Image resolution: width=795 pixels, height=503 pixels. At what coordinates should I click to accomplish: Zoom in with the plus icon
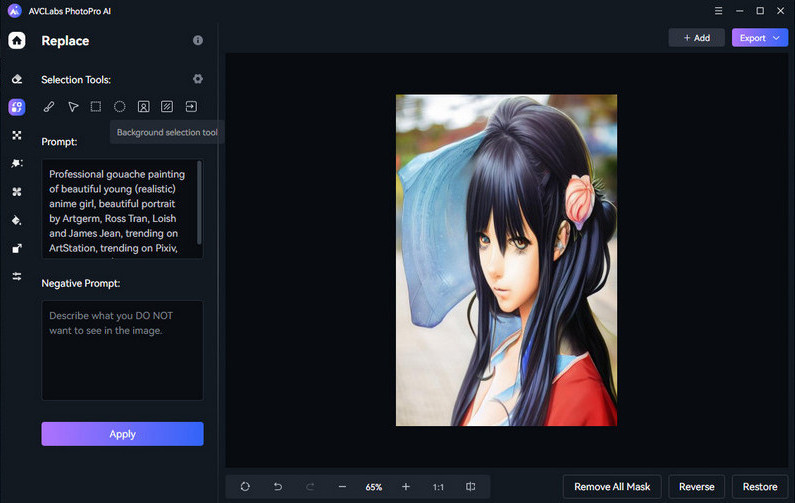pyautogui.click(x=406, y=487)
